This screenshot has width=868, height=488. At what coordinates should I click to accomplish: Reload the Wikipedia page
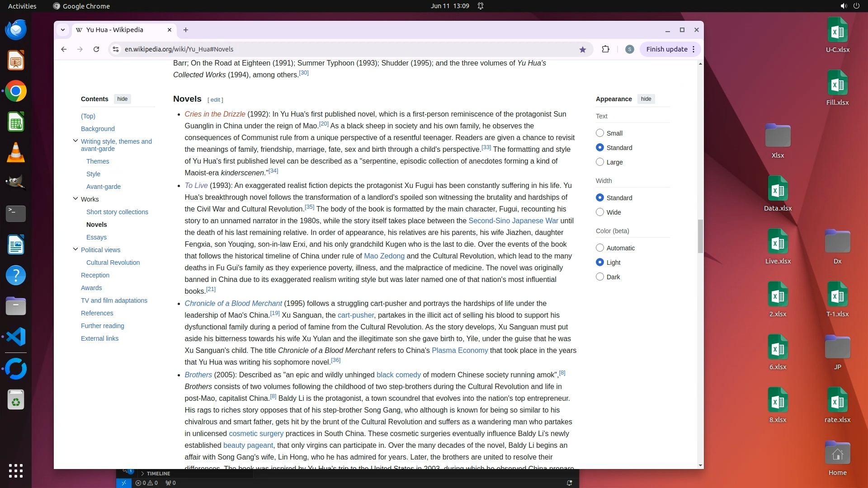pyautogui.click(x=96, y=49)
